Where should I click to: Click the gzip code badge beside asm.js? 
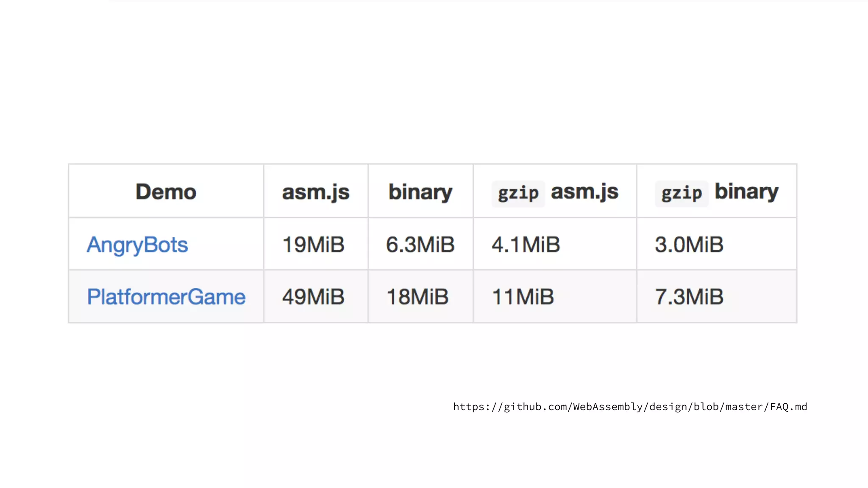pos(518,194)
